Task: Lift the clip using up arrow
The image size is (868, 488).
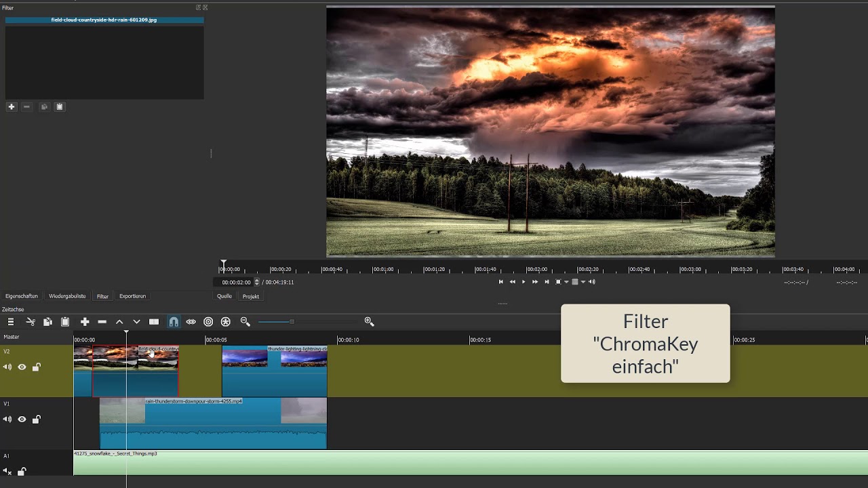Action: 119,322
